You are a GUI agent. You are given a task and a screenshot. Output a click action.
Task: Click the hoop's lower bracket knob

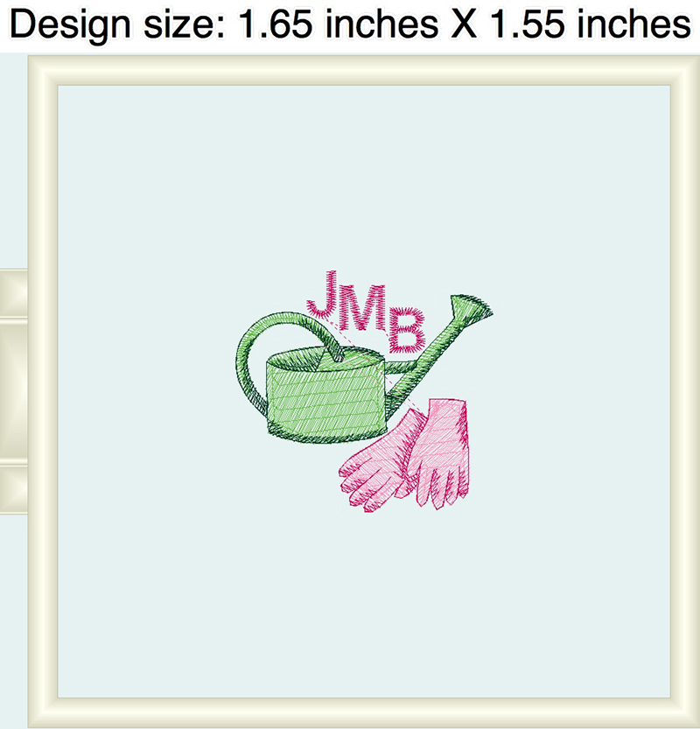[14, 489]
